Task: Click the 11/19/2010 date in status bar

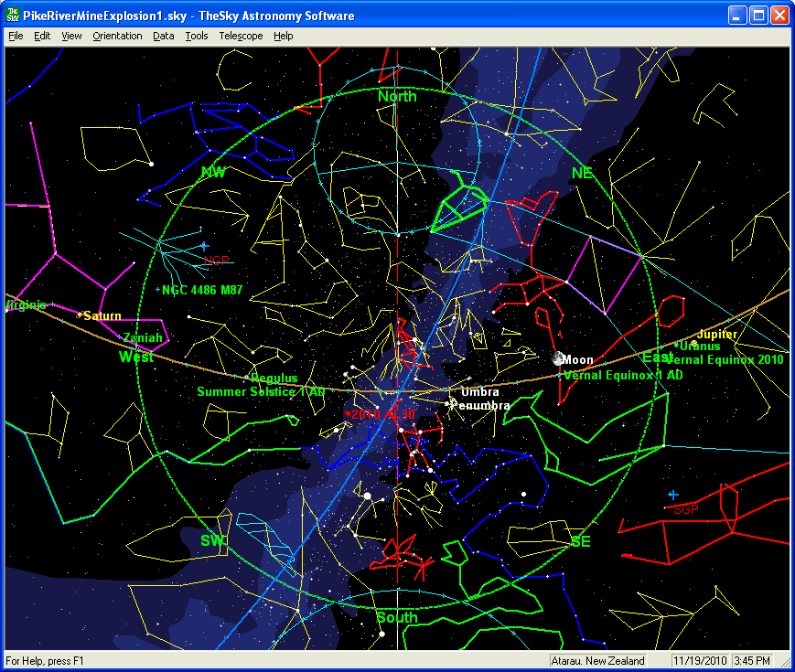Action: [x=699, y=660]
